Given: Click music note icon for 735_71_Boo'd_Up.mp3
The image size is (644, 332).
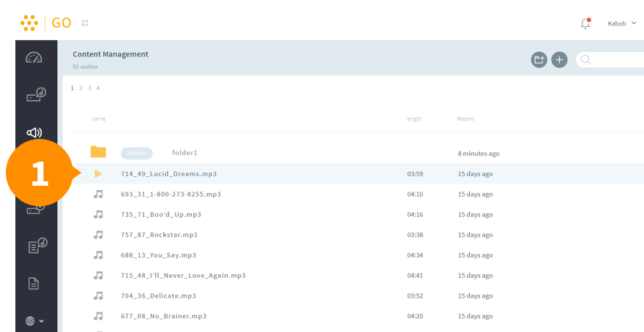Looking at the screenshot, I should 98,214.
